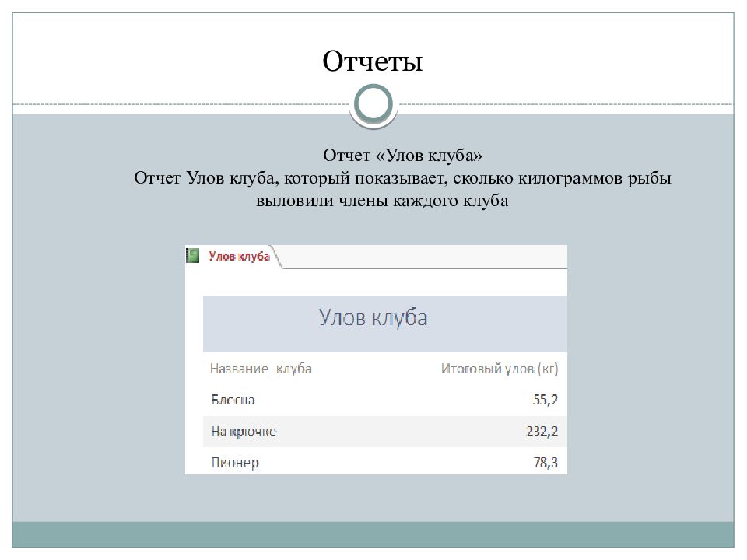Select the value 55,2

545,400
